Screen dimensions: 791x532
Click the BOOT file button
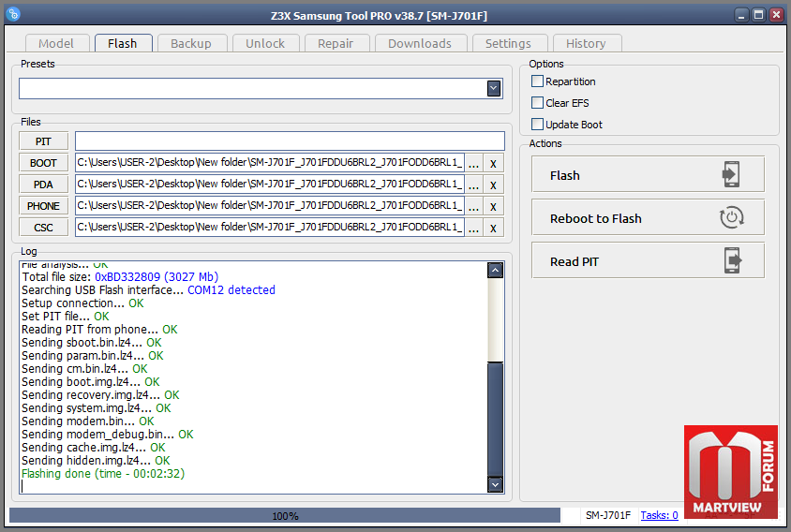point(43,163)
